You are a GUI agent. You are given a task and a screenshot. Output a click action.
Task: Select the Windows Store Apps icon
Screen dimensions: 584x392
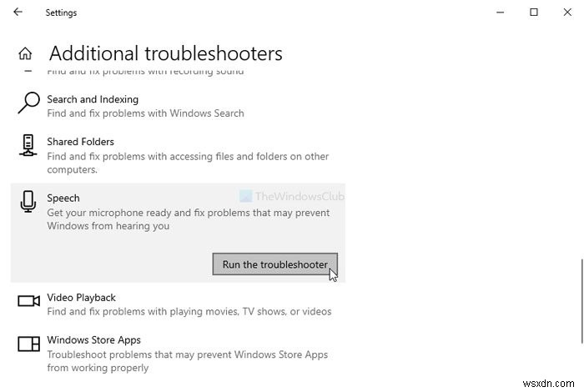(x=28, y=344)
